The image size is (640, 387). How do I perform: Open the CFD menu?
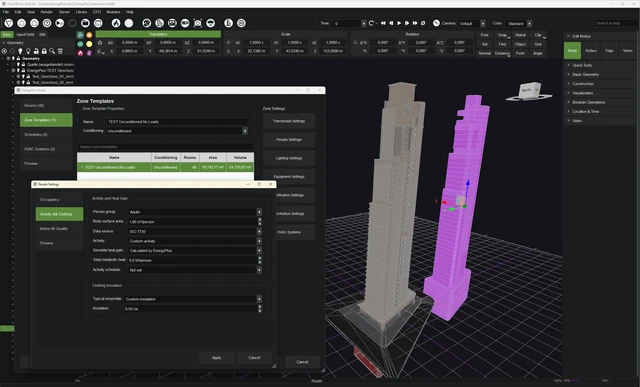[97, 12]
